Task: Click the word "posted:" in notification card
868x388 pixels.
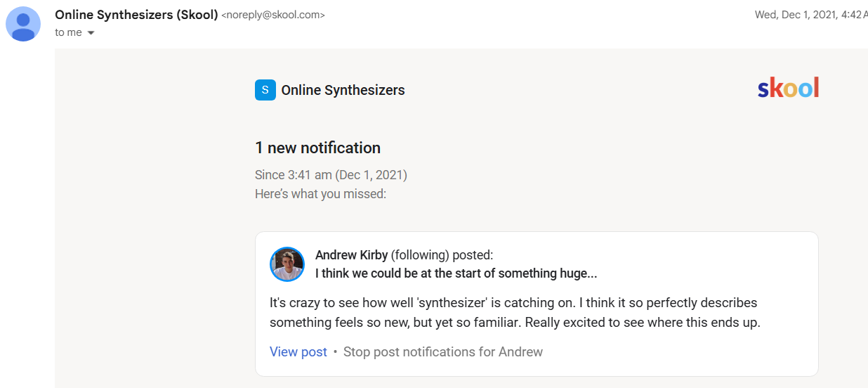Action: click(473, 255)
